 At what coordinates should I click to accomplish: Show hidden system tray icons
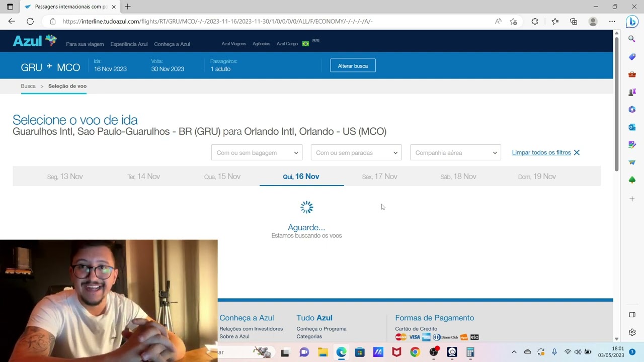[514, 352]
